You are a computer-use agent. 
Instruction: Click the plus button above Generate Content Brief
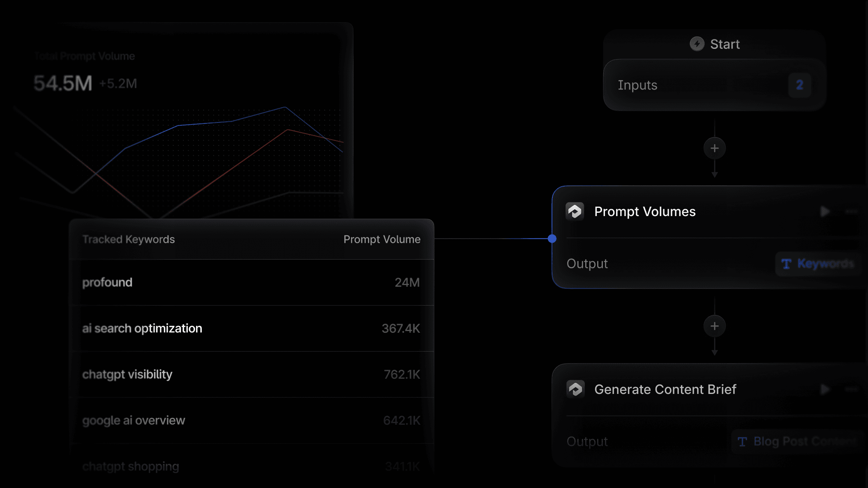pyautogui.click(x=714, y=326)
